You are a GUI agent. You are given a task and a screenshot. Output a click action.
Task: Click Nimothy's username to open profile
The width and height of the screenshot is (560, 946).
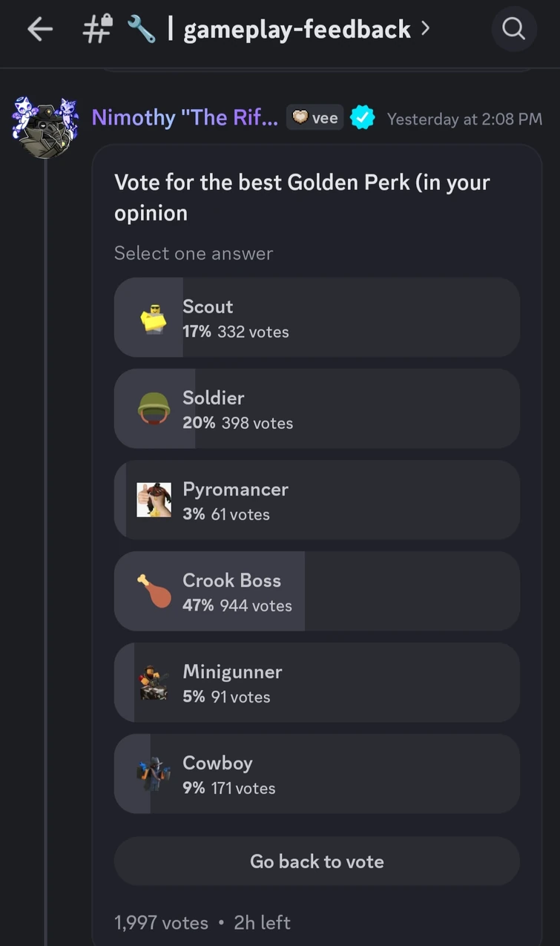point(183,117)
